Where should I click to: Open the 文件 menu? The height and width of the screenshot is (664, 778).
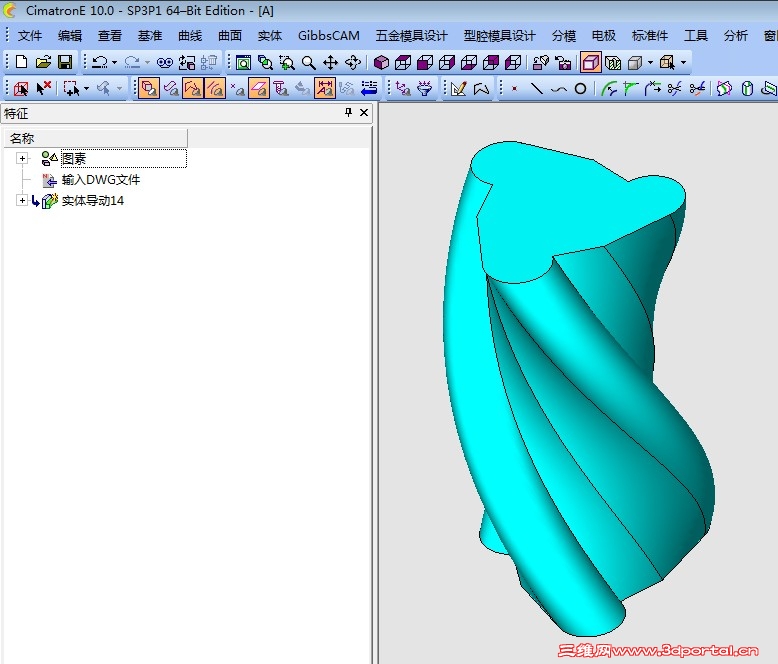30,36
